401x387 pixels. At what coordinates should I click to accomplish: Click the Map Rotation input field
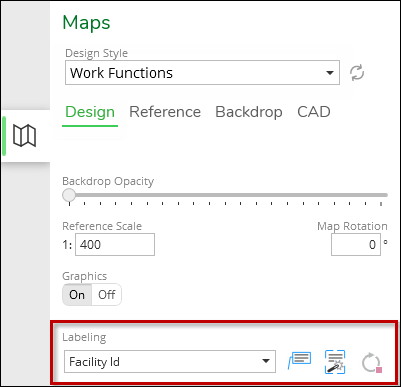pyautogui.click(x=356, y=245)
